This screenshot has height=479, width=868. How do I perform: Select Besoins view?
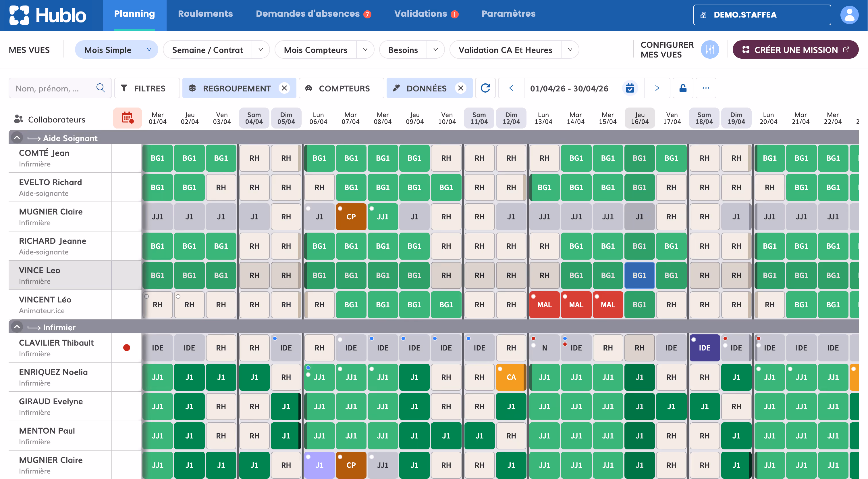click(x=403, y=50)
